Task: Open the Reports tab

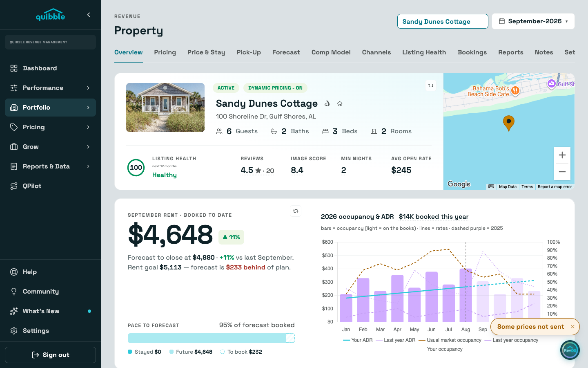Action: [x=511, y=52]
